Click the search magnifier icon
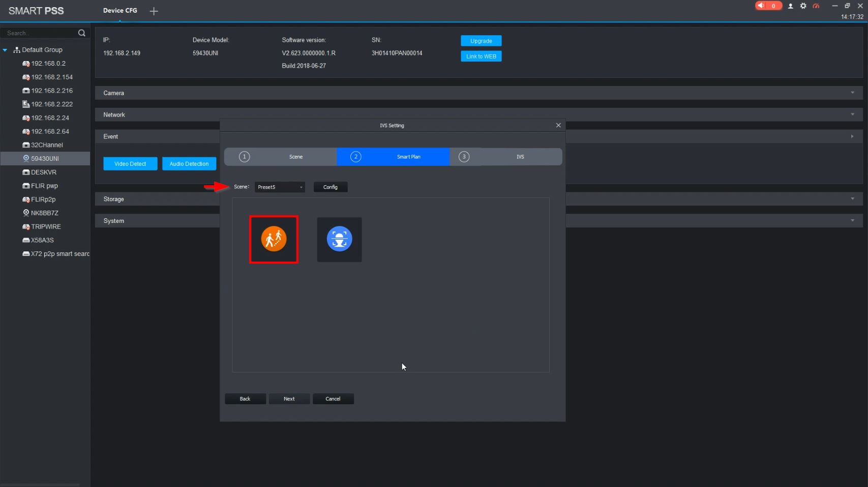868x487 pixels. pyautogui.click(x=81, y=33)
